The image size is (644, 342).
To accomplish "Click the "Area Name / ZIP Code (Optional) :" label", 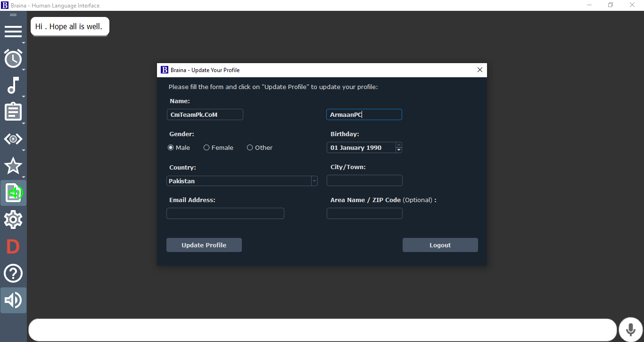I will (383, 200).
